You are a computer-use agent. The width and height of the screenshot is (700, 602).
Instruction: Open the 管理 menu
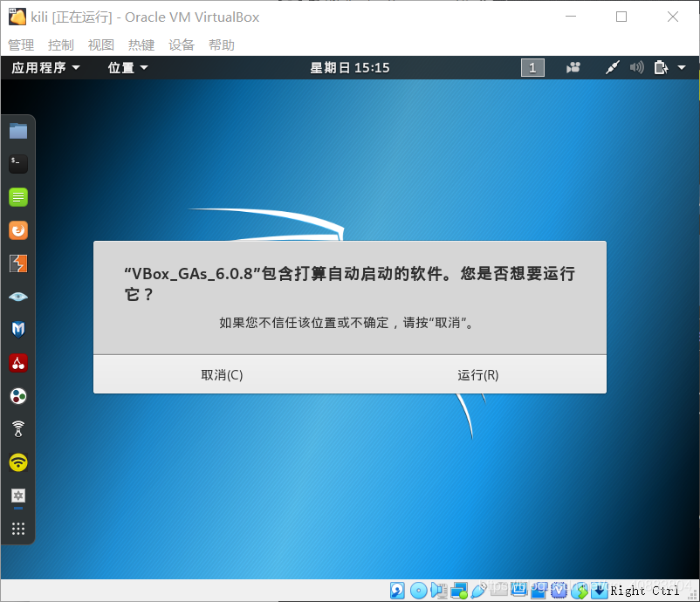tap(21, 45)
